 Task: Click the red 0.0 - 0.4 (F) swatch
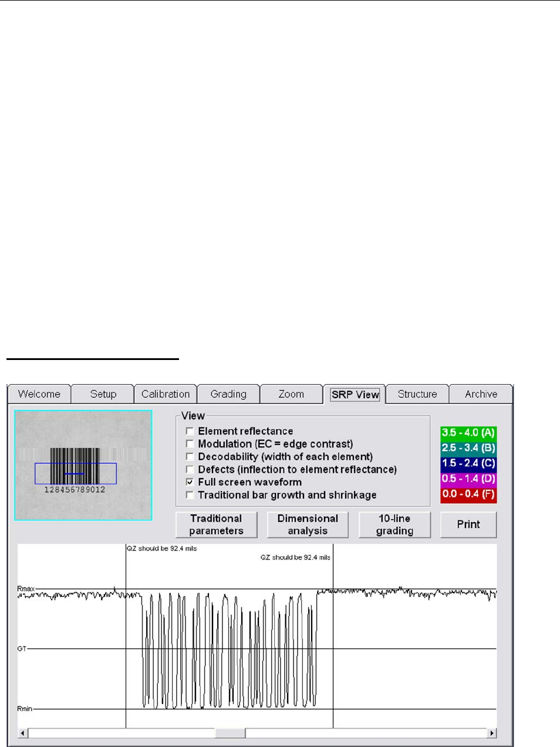468,494
